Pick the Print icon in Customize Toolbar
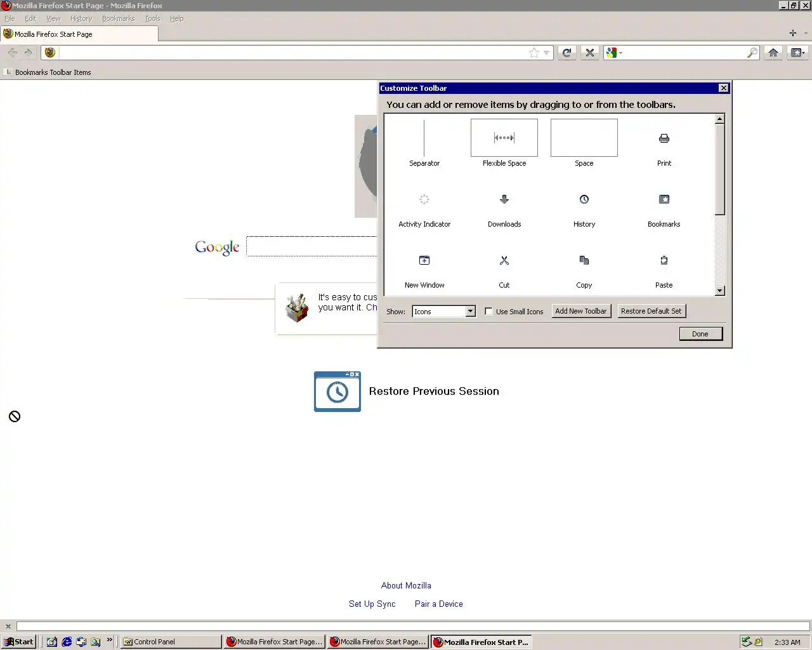 (664, 138)
